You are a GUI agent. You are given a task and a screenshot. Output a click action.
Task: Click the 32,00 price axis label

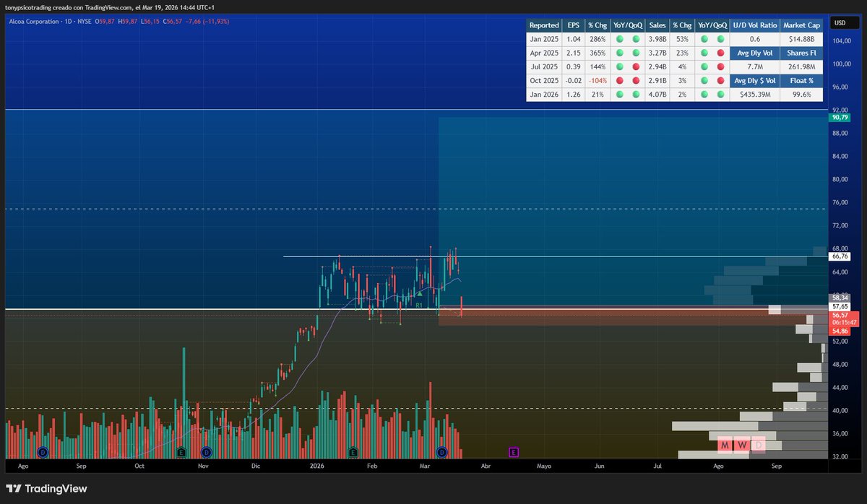(x=840, y=456)
